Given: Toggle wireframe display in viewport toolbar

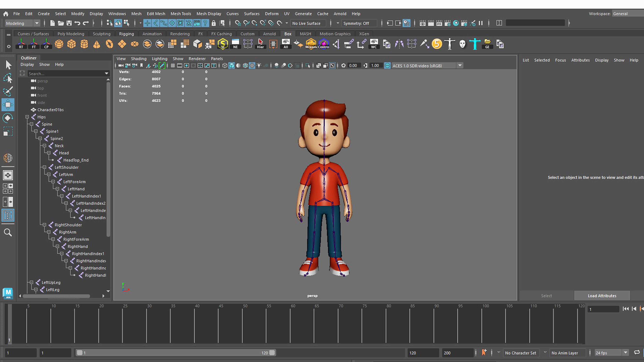Looking at the screenshot, I should (x=225, y=66).
